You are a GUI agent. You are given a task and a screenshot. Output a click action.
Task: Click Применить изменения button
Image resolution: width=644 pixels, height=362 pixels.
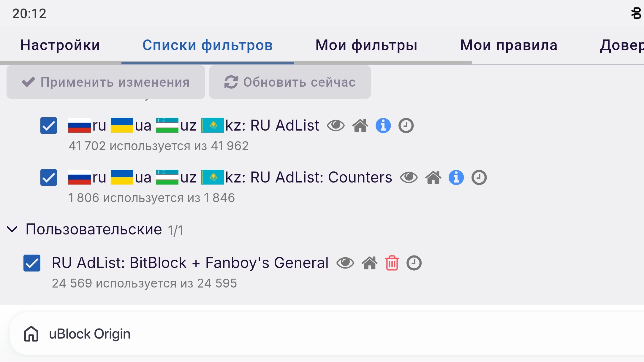[106, 82]
